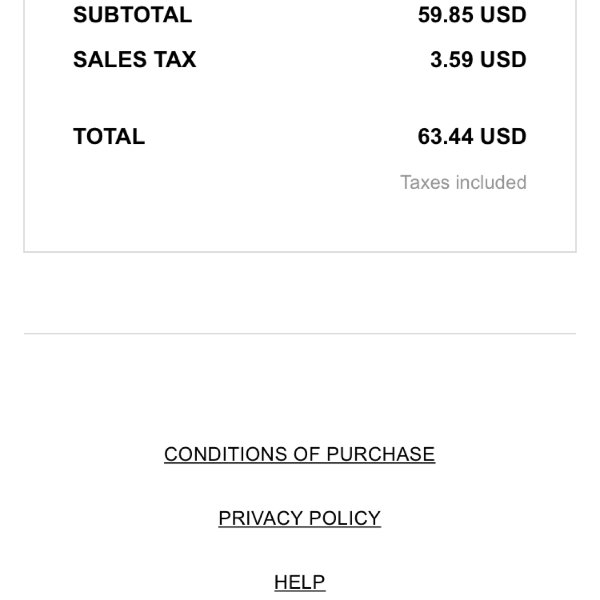Select the SUBTOTAL label

click(x=132, y=15)
